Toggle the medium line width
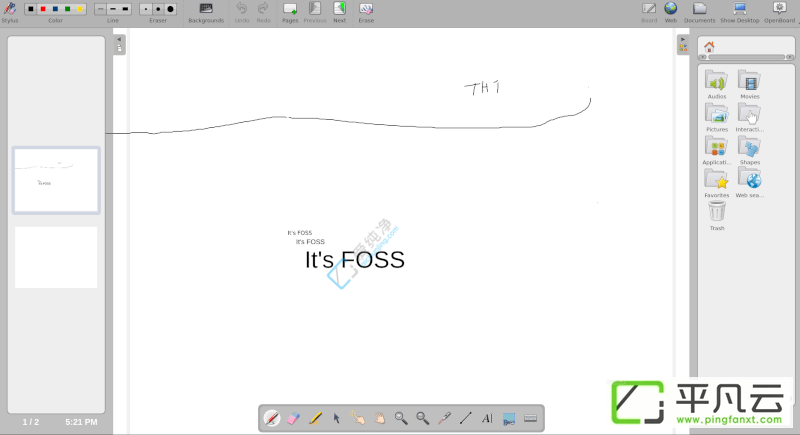The height and width of the screenshot is (435, 800). click(113, 9)
